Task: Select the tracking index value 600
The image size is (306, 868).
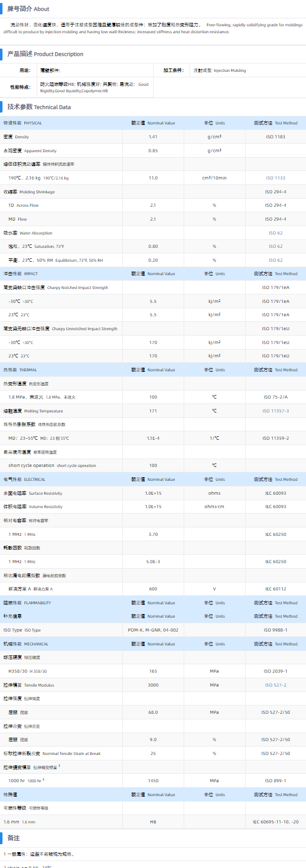Action: tap(153, 589)
